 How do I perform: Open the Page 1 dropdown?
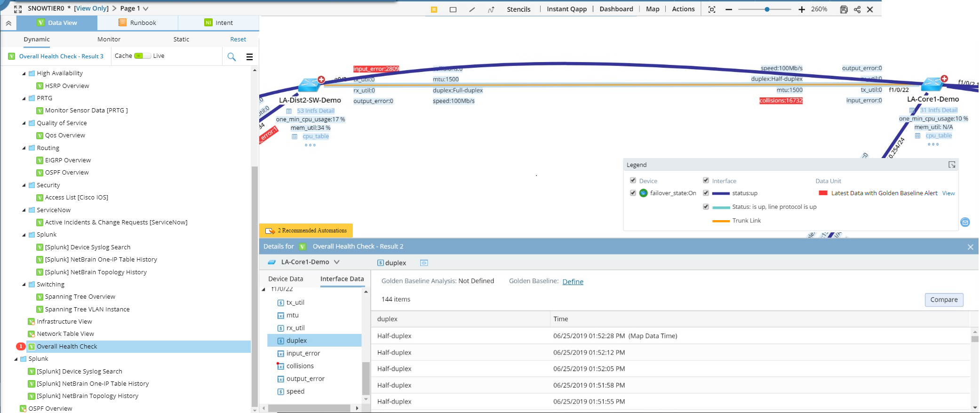tap(145, 8)
